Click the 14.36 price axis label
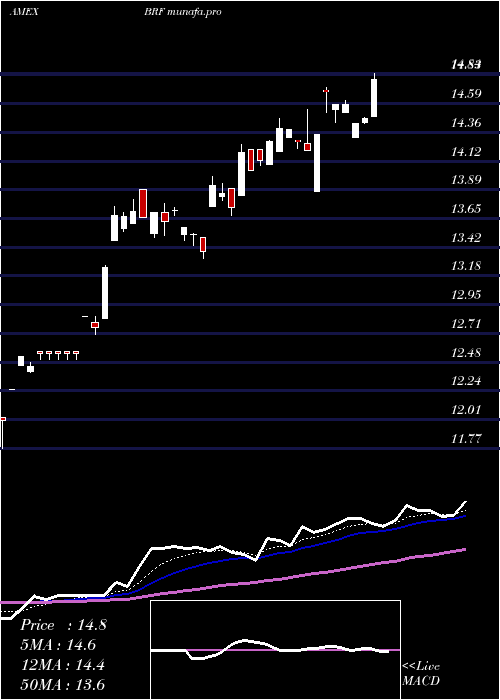Viewport: 500px width, 700px height. coord(467,123)
